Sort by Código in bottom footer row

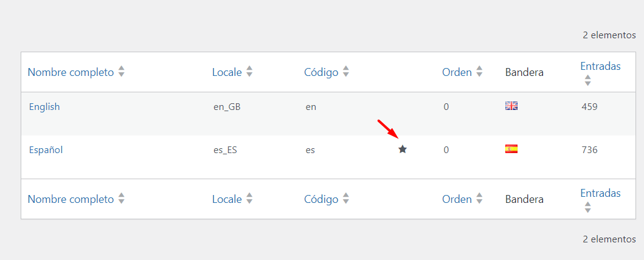tap(321, 199)
